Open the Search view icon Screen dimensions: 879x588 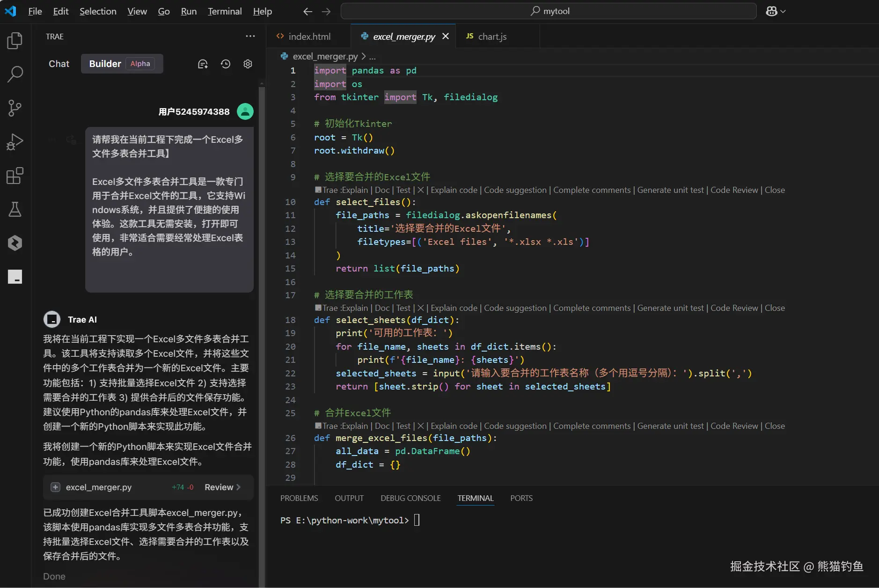(x=15, y=74)
